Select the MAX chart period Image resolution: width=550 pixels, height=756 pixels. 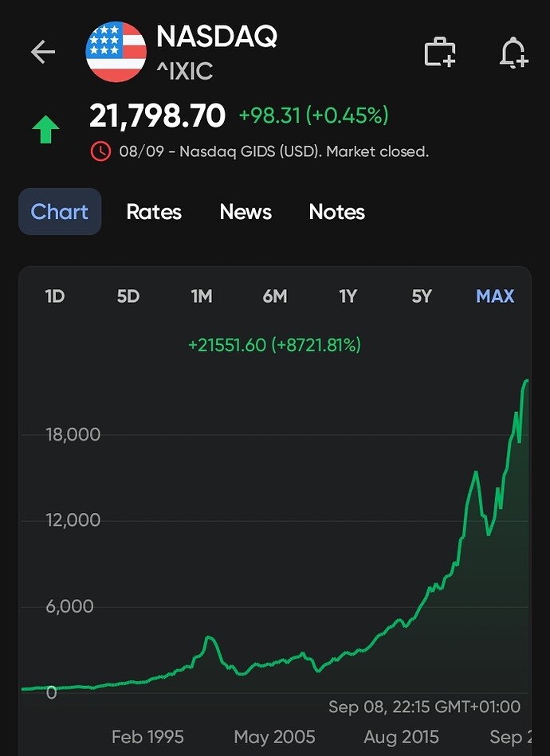click(x=495, y=296)
